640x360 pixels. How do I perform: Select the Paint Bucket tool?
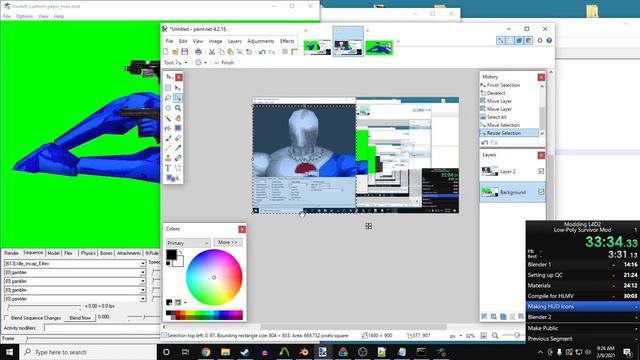pyautogui.click(x=168, y=128)
